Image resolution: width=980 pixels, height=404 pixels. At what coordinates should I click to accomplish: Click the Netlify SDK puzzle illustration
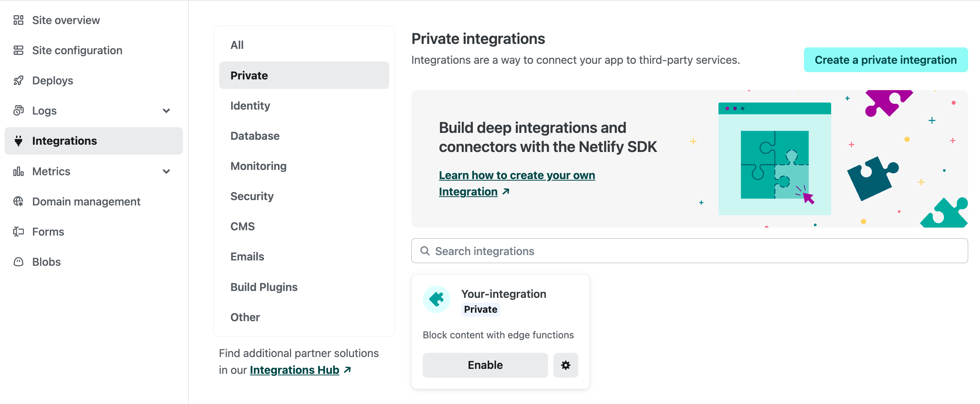(x=775, y=159)
